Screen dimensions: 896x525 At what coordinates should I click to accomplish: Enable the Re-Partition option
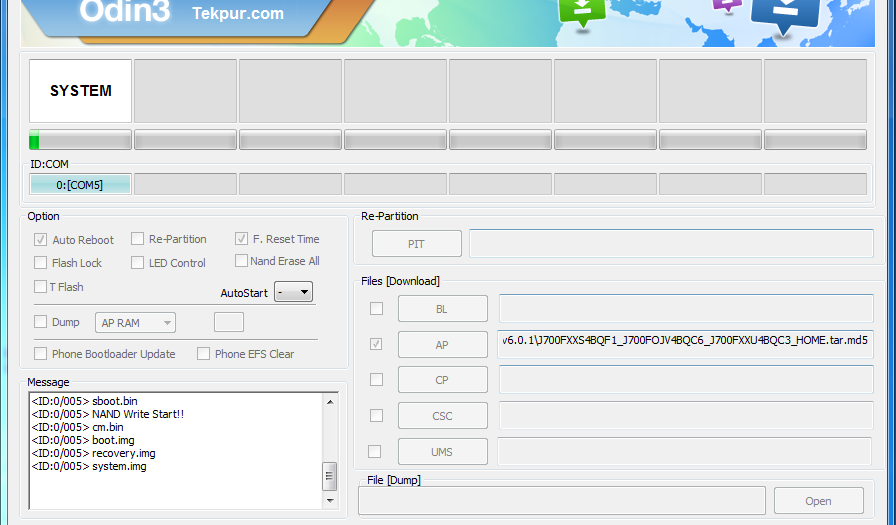[137, 238]
